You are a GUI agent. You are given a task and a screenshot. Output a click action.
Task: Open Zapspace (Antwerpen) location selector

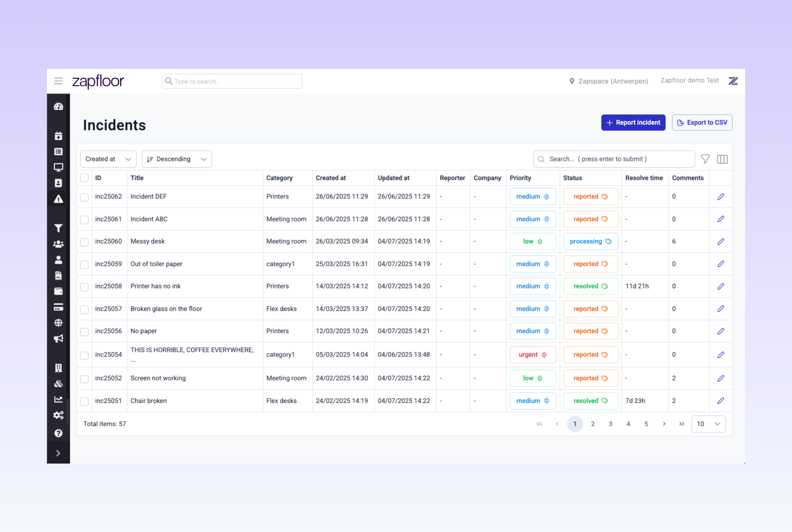tap(608, 81)
